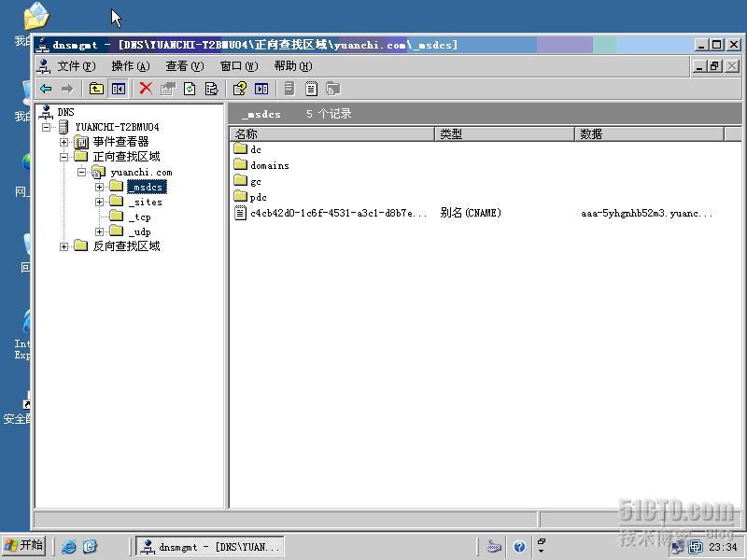Select _tcp in the tree
Image resolution: width=747 pixels, height=560 pixels.
(x=139, y=217)
